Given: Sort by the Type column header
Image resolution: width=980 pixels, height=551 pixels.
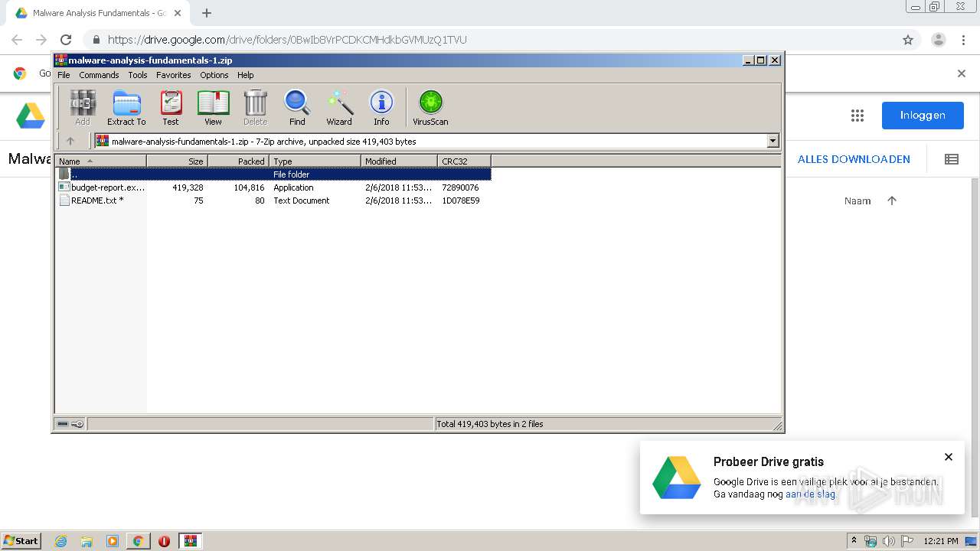Looking at the screenshot, I should click(315, 161).
